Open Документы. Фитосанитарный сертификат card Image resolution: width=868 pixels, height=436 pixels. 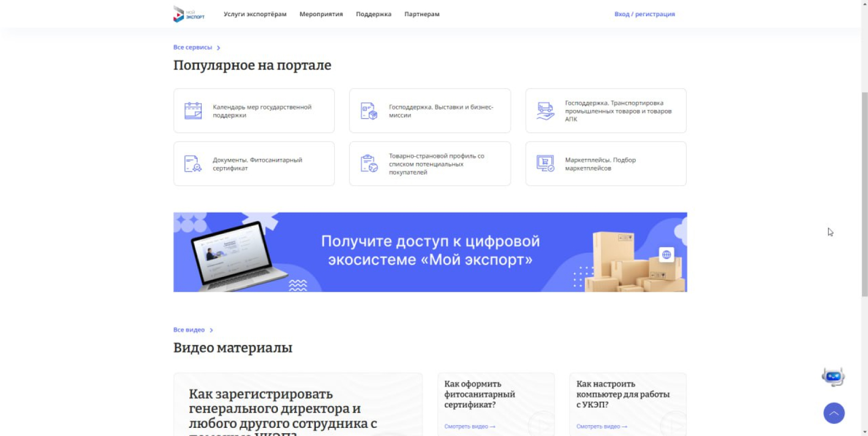point(254,164)
